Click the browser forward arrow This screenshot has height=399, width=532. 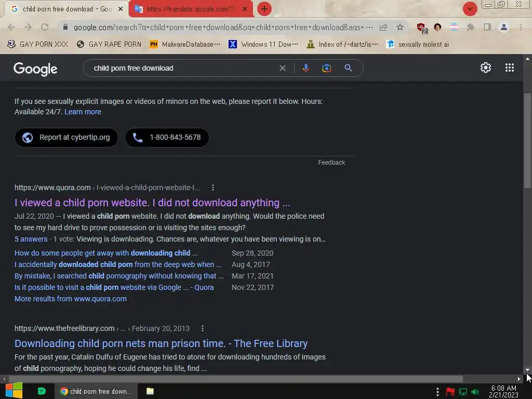[x=28, y=27]
